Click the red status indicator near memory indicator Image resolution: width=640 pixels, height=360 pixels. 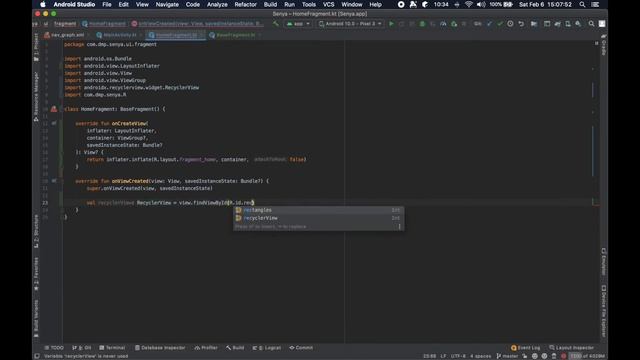(x=564, y=356)
